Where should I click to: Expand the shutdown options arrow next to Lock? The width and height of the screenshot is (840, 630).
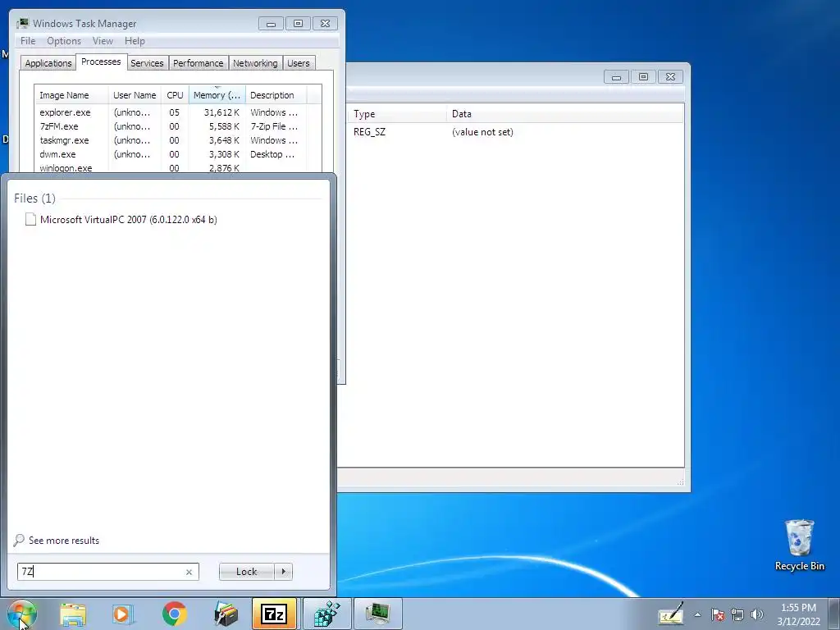tap(283, 572)
